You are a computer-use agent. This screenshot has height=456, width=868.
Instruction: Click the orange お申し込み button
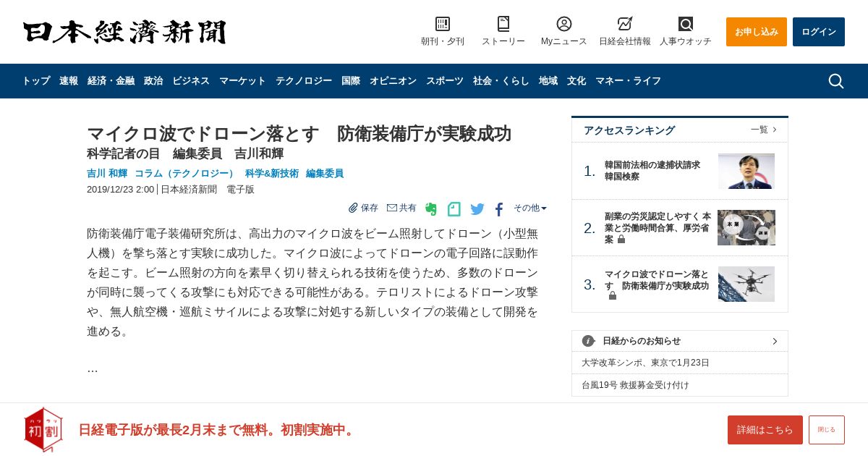point(757,32)
